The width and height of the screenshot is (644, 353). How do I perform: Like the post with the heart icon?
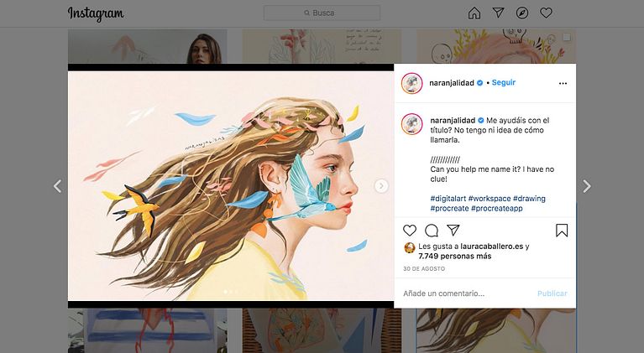410,231
